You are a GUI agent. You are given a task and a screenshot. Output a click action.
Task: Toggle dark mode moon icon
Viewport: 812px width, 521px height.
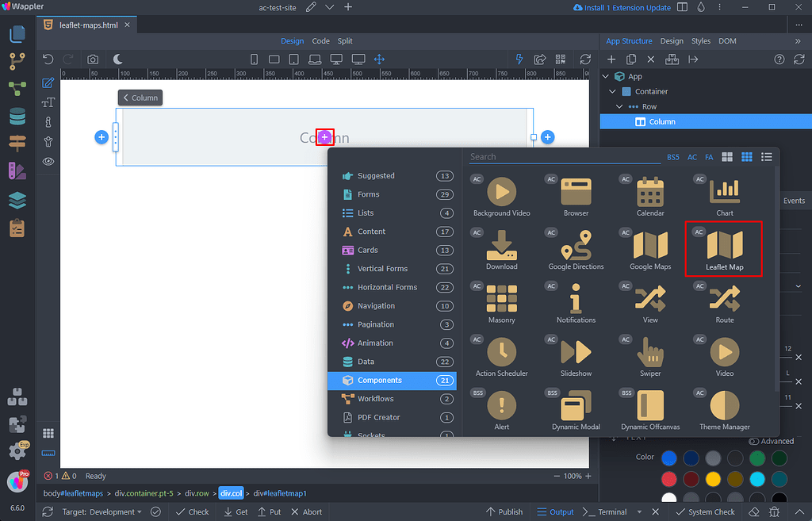(117, 59)
